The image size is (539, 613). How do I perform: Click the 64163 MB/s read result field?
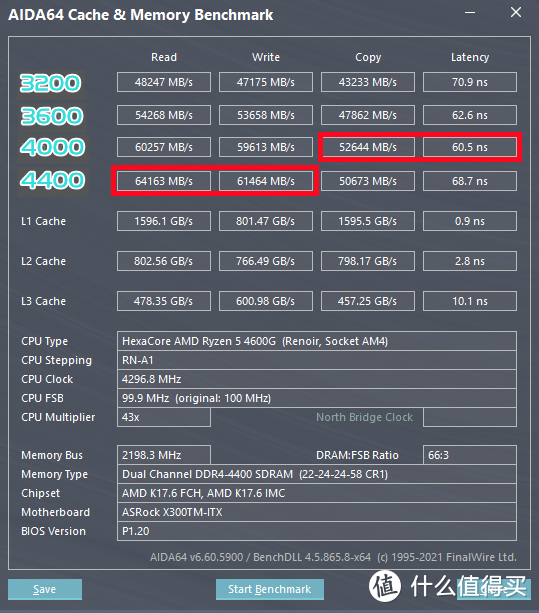click(164, 181)
